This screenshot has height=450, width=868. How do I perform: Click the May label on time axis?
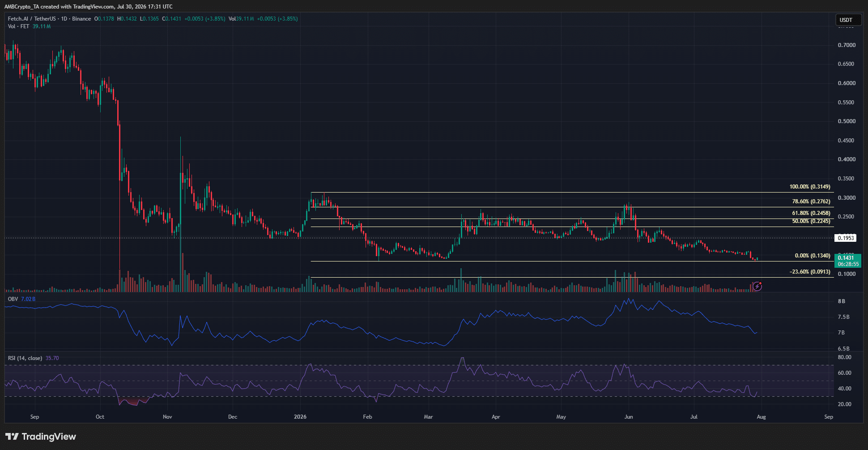pyautogui.click(x=561, y=417)
